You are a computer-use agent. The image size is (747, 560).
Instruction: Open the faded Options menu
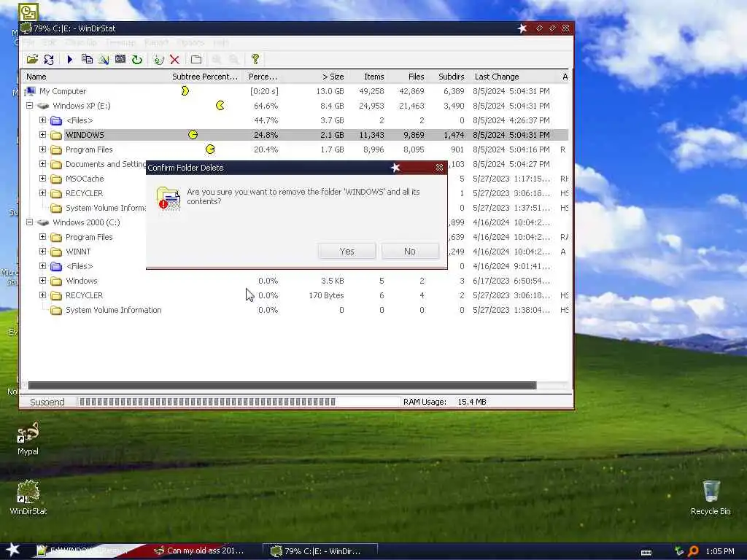point(190,43)
